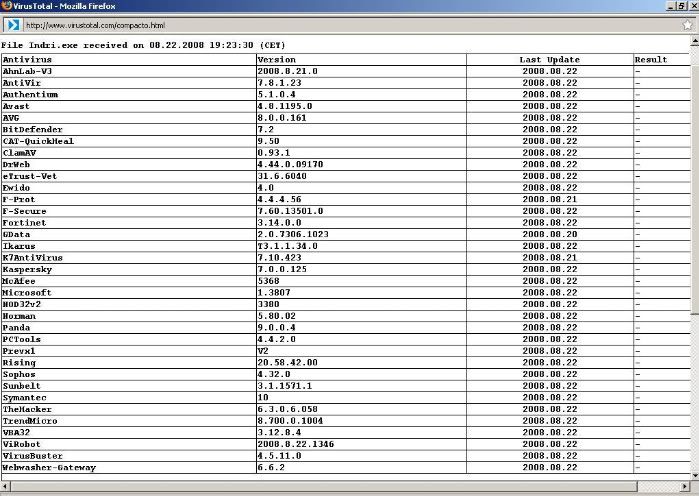Click the VirusBuster entry
The width and height of the screenshot is (699, 496).
click(x=33, y=456)
